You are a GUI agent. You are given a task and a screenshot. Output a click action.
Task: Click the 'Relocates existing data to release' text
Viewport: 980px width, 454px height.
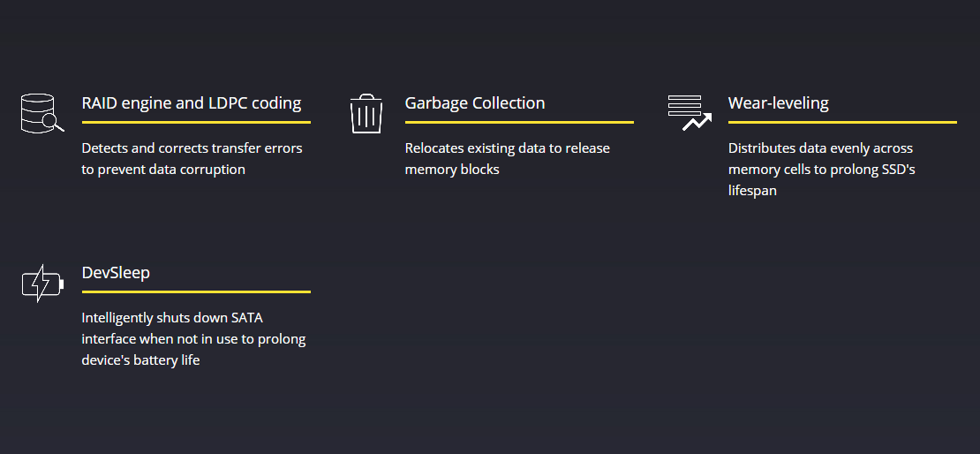coord(508,148)
